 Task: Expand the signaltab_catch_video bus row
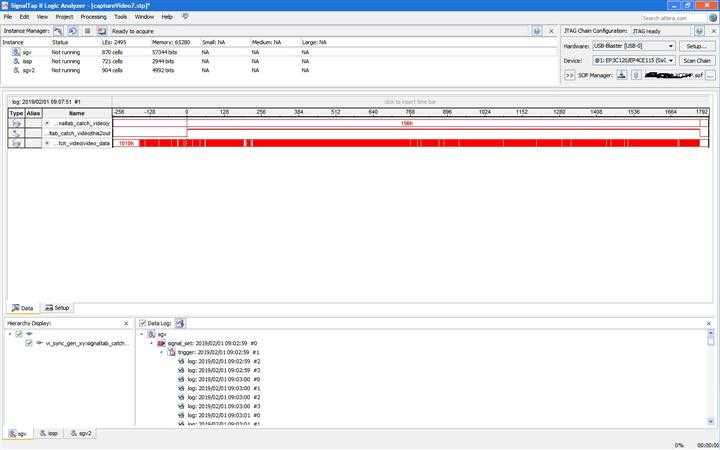click(x=47, y=124)
